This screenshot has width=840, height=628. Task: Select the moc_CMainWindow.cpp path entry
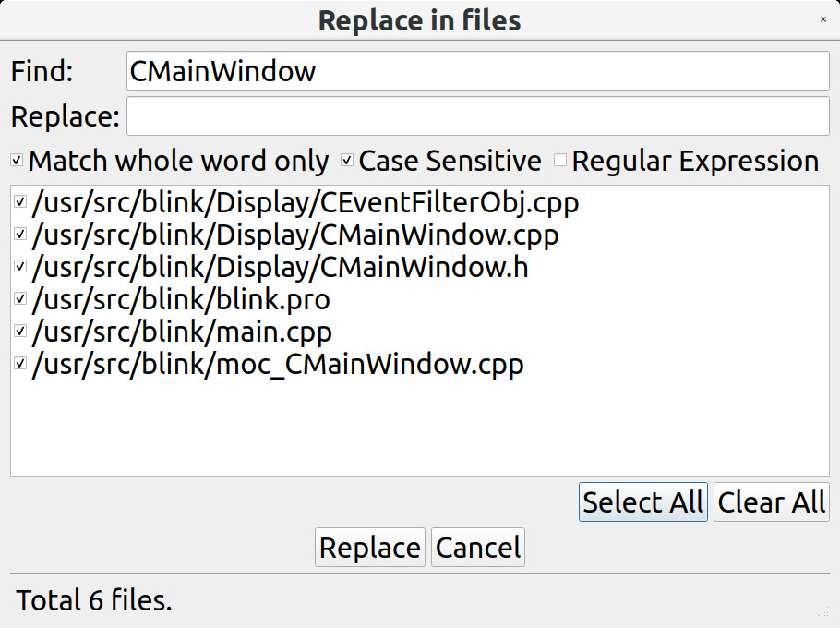coord(278,364)
